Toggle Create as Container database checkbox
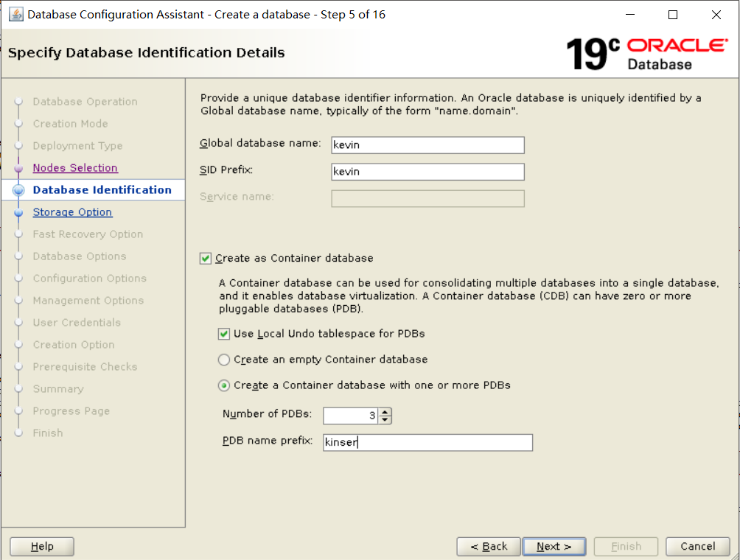The image size is (740, 560). click(206, 259)
